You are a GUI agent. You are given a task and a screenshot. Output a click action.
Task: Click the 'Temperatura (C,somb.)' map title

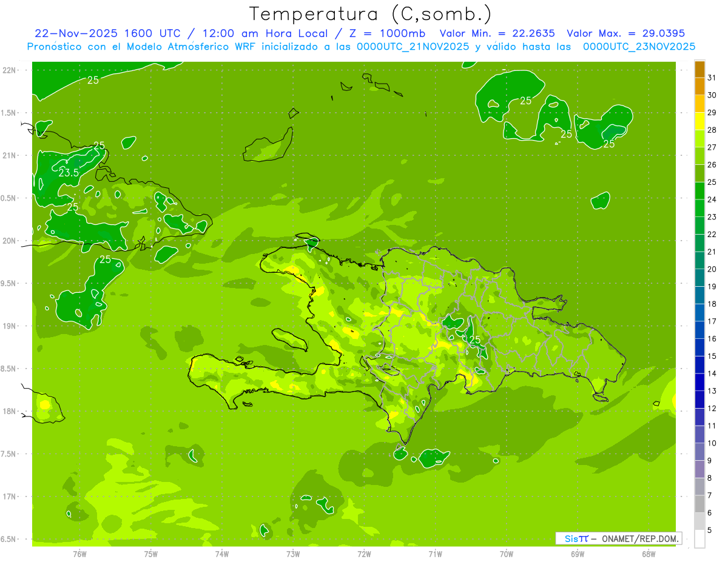(370, 14)
